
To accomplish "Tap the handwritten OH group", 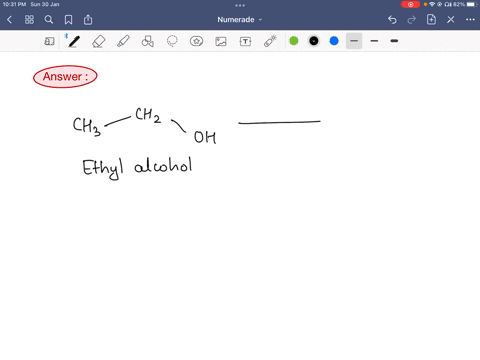I will click(205, 137).
